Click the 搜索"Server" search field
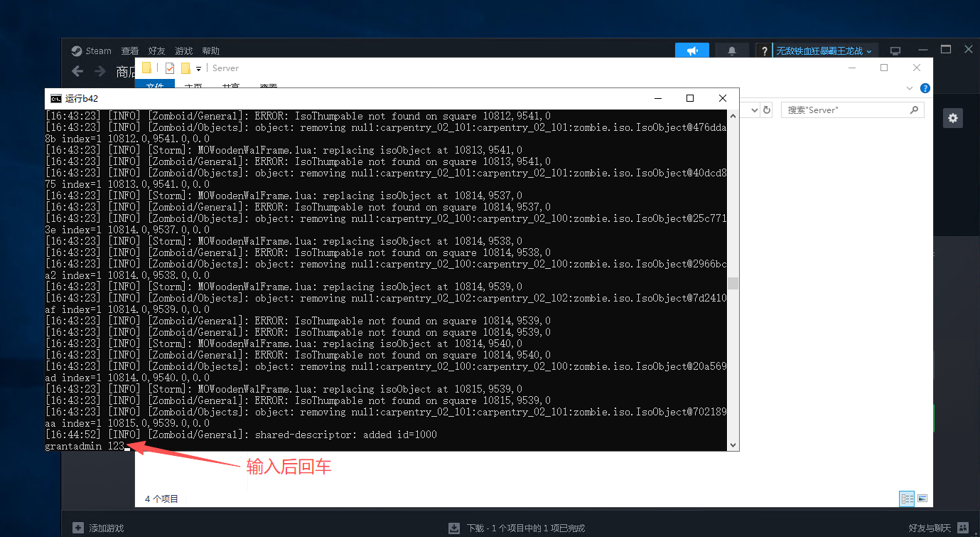This screenshot has height=537, width=980. pyautogui.click(x=846, y=110)
